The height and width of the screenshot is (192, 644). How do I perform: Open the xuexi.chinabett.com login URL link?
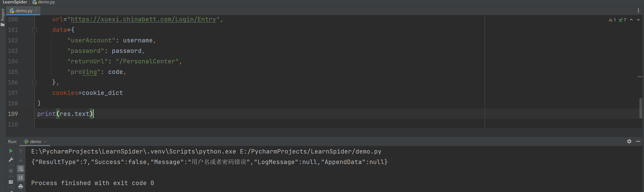pos(143,19)
